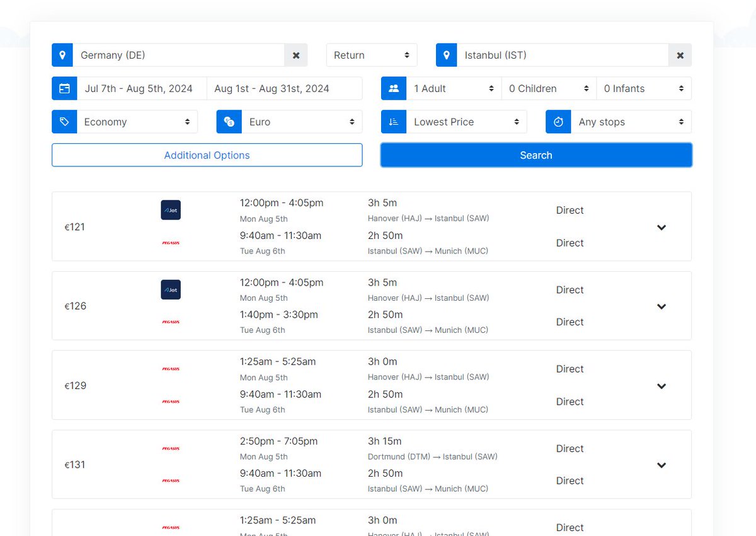
Task: Click the Additional Options button
Action: click(x=207, y=155)
